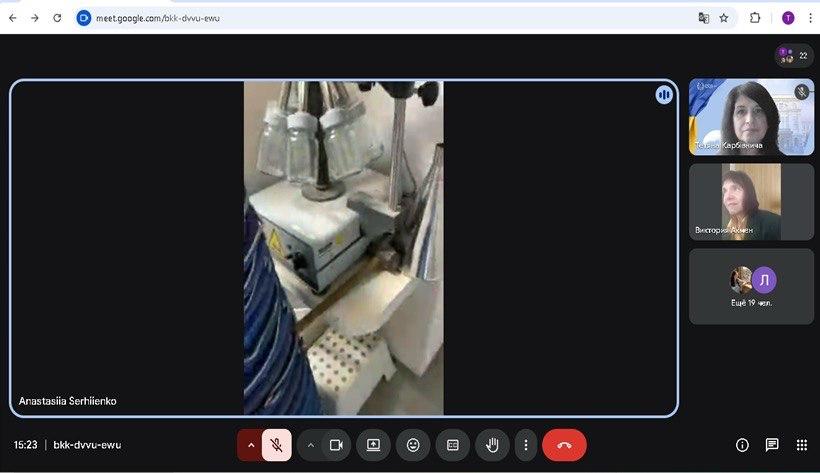Open more options three-dot menu in call bar

tap(525, 445)
